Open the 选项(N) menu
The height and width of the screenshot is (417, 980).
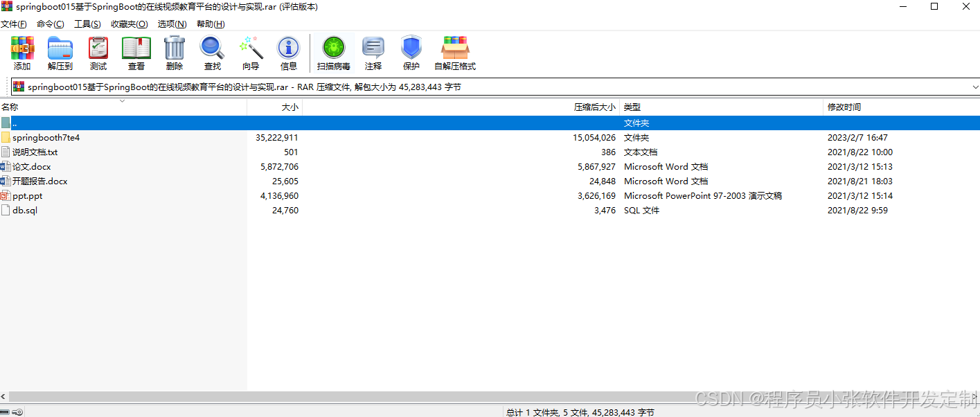click(172, 24)
